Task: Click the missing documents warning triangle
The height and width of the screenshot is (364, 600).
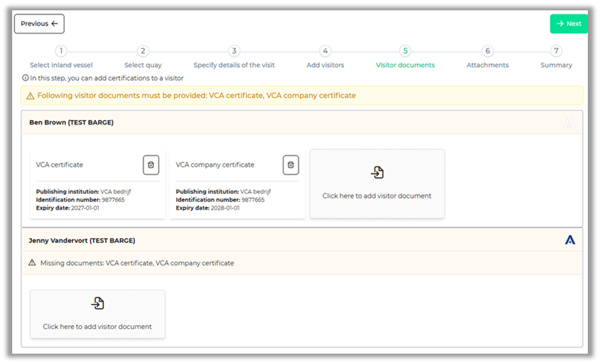Action: pyautogui.click(x=32, y=263)
